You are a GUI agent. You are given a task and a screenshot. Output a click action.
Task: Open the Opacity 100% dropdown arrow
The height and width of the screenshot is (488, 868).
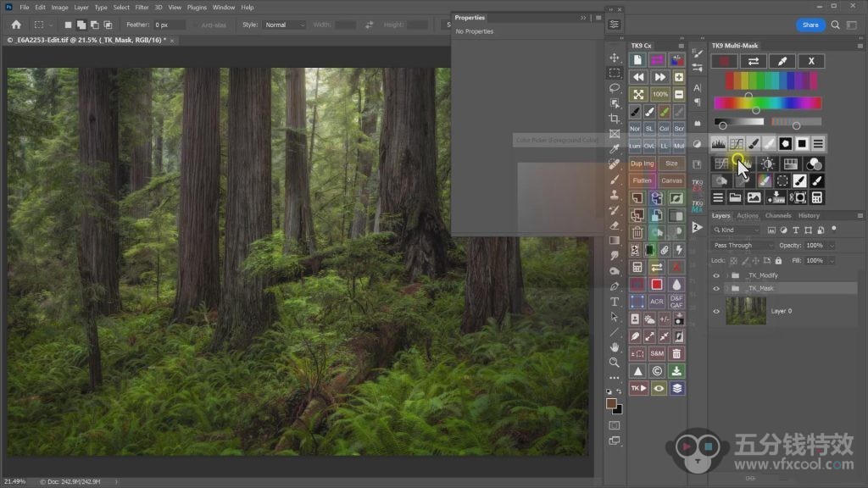coord(832,246)
